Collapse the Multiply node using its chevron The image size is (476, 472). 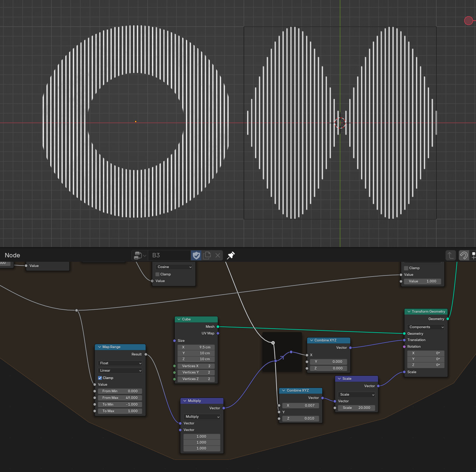(x=185, y=401)
